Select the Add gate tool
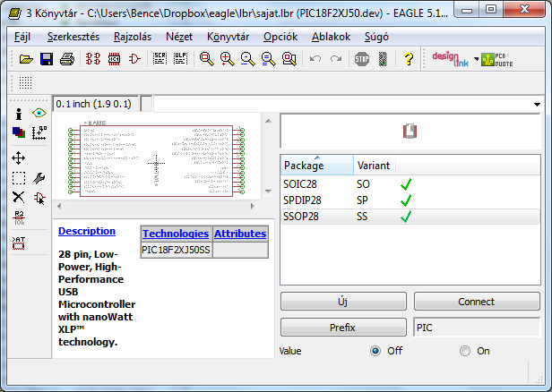Image resolution: width=552 pixels, height=392 pixels. pyautogui.click(x=39, y=198)
